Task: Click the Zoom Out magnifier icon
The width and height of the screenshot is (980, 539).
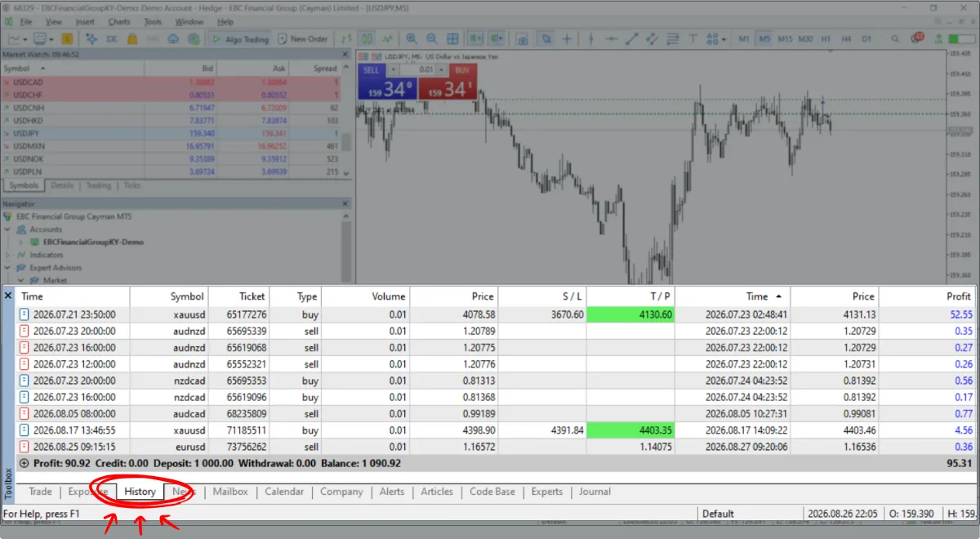Action: [x=431, y=38]
